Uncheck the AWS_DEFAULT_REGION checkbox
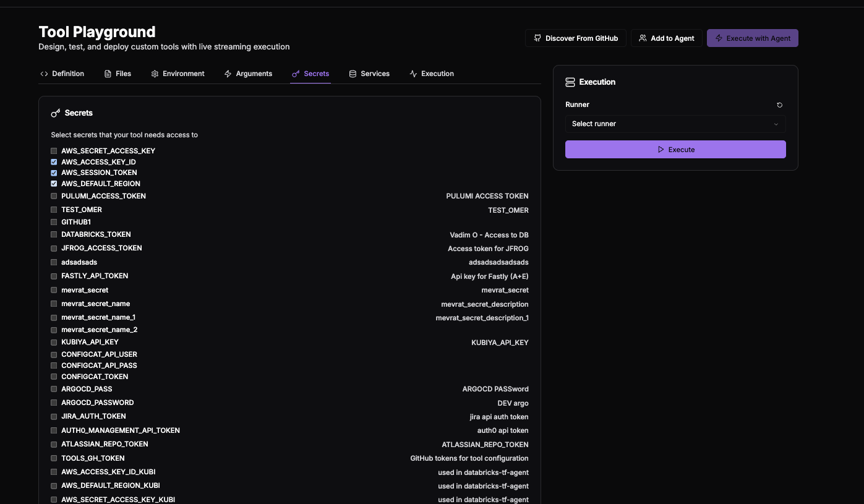The image size is (864, 504). [54, 184]
